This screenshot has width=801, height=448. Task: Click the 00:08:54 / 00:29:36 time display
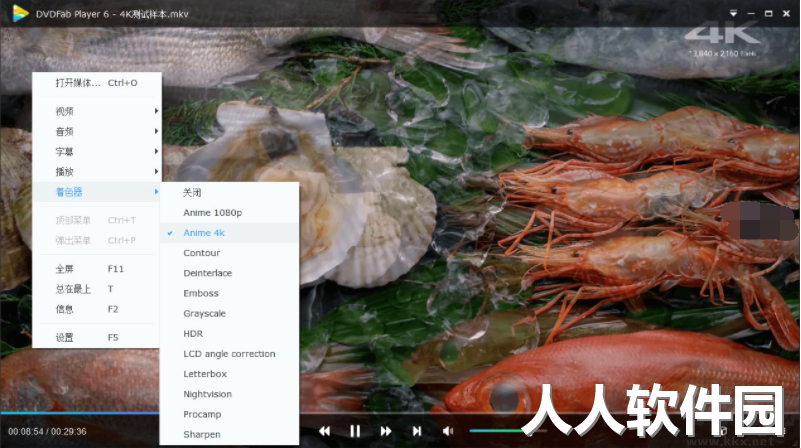[47, 432]
